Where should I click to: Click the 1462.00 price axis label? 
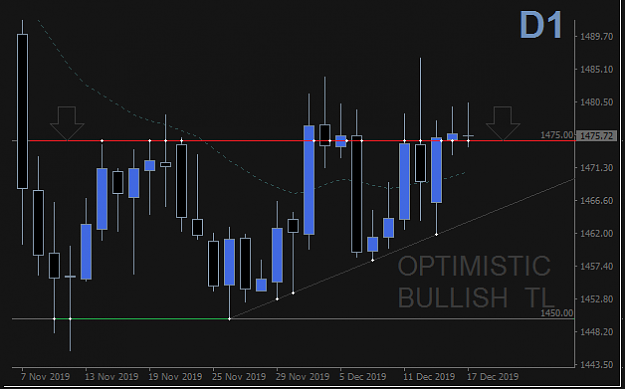[597, 233]
